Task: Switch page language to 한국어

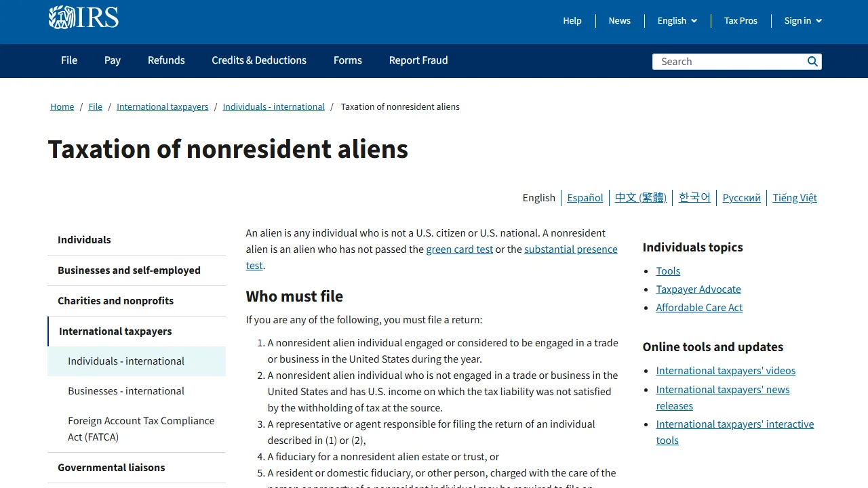Action: pyautogui.click(x=695, y=198)
